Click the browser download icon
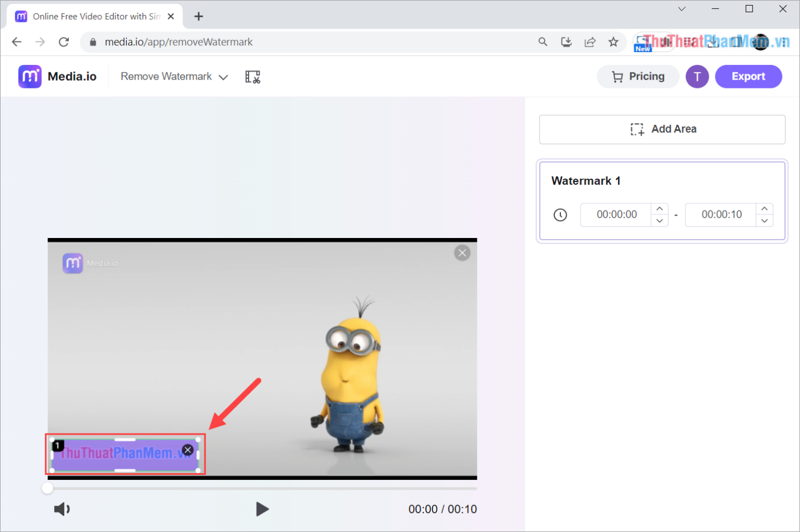 click(x=566, y=41)
